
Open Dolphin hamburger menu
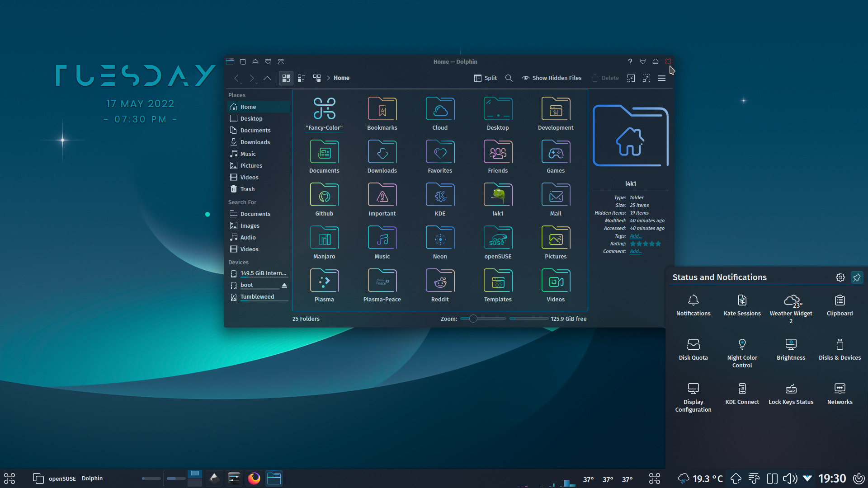tap(662, 78)
